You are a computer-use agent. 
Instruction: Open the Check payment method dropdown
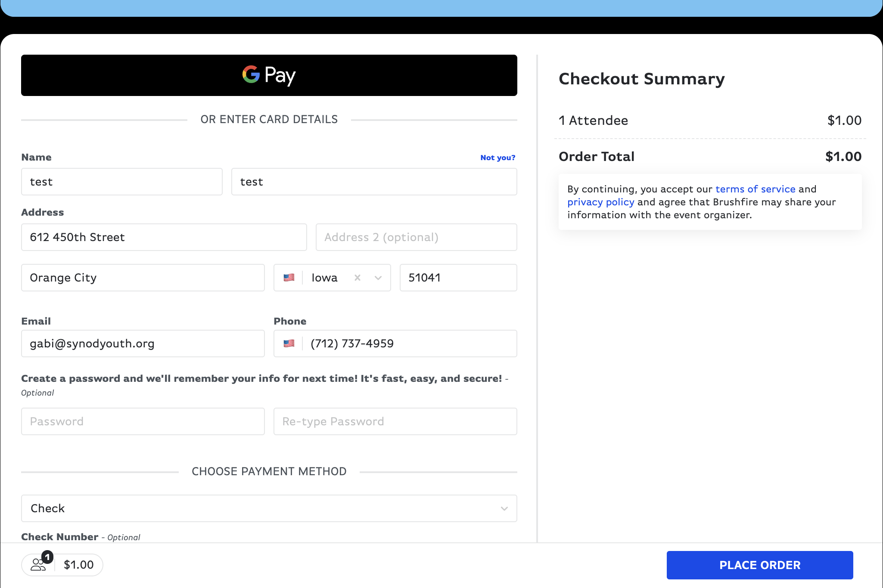(269, 508)
